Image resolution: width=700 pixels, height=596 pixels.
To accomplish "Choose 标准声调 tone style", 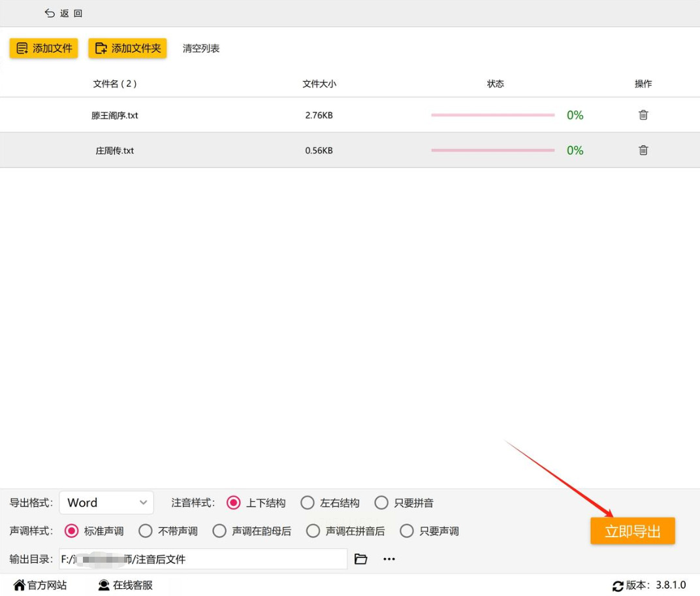I will pos(71,531).
